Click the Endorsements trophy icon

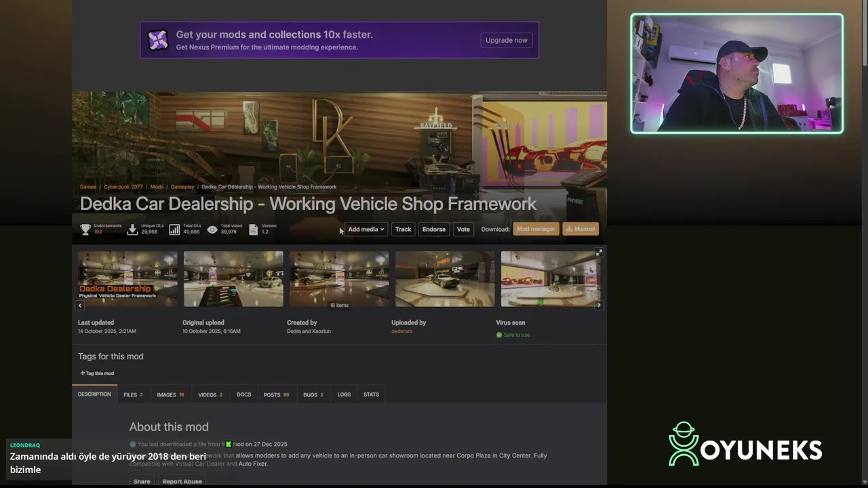tap(85, 230)
